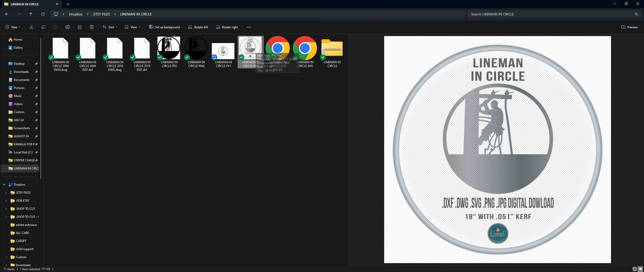The image size is (644, 272).
Task: Switch to details view icon in status bar
Action: point(634,269)
